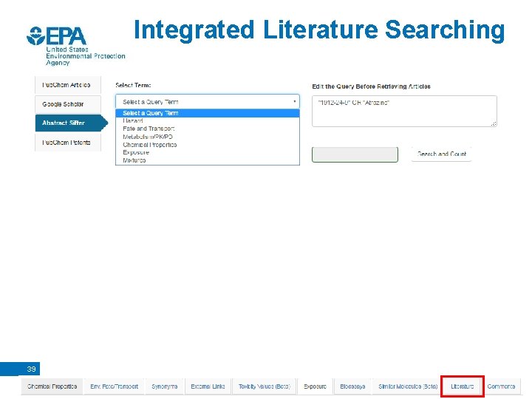Choose the highlighted Select a Query Term option
532x399 pixels.
pyautogui.click(x=208, y=113)
